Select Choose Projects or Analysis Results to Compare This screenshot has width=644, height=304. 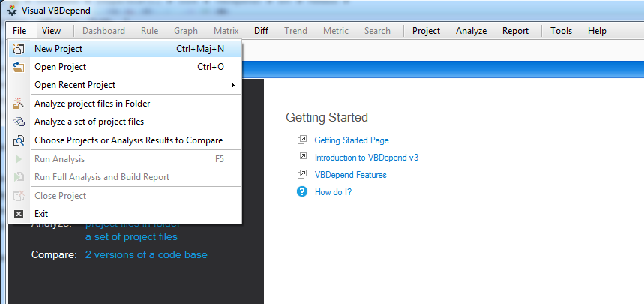click(x=128, y=140)
